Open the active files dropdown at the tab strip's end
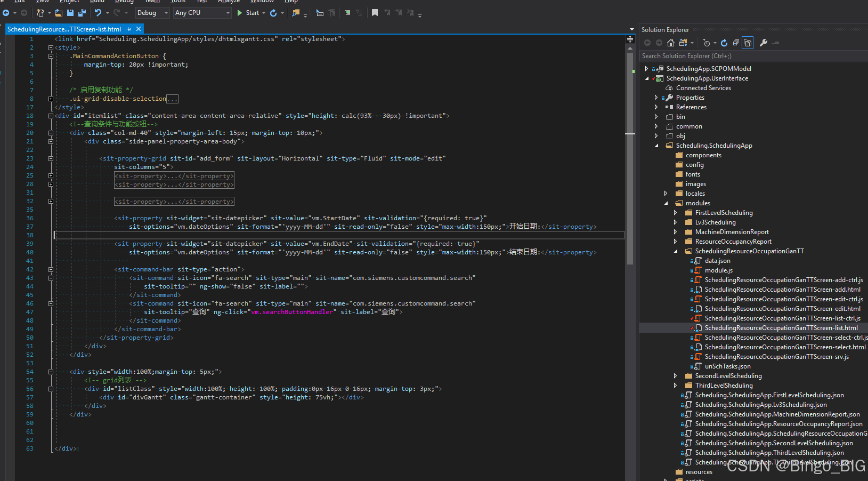Image resolution: width=868 pixels, height=481 pixels. point(632,29)
